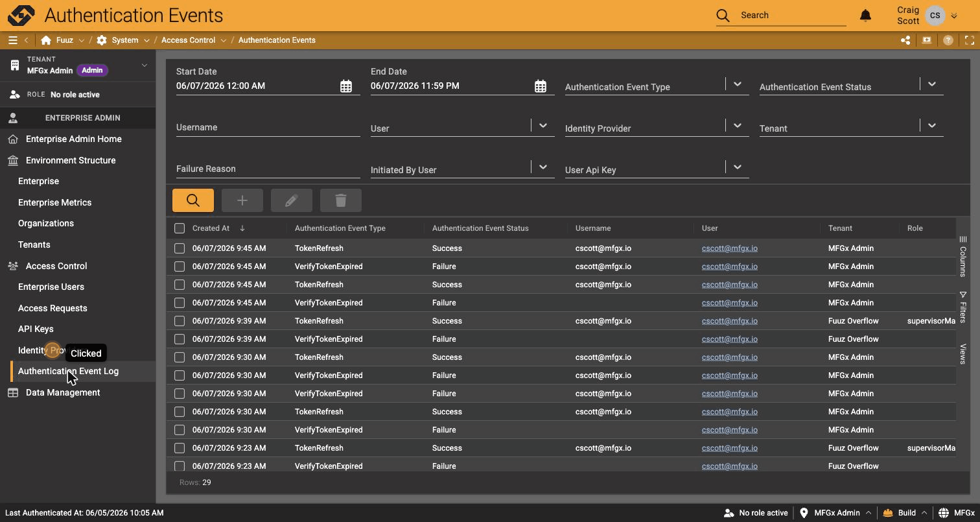Screen dimensions: 980x522
Task: Click the add plus toolbar button
Action: tap(242, 200)
